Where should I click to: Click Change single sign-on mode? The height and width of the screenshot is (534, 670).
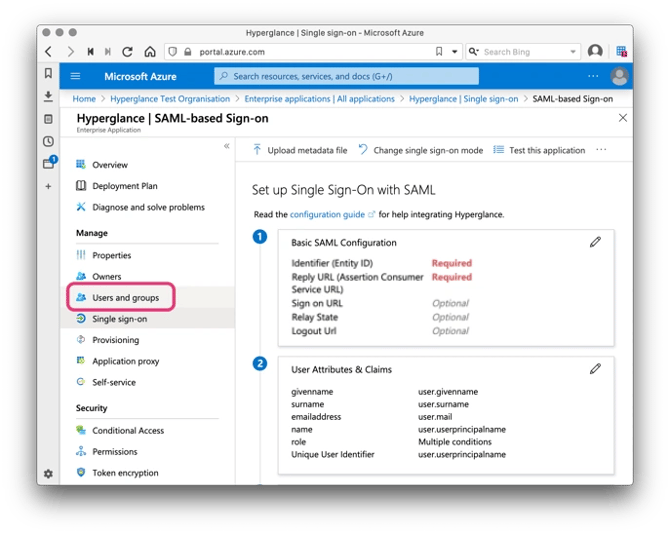[420, 150]
